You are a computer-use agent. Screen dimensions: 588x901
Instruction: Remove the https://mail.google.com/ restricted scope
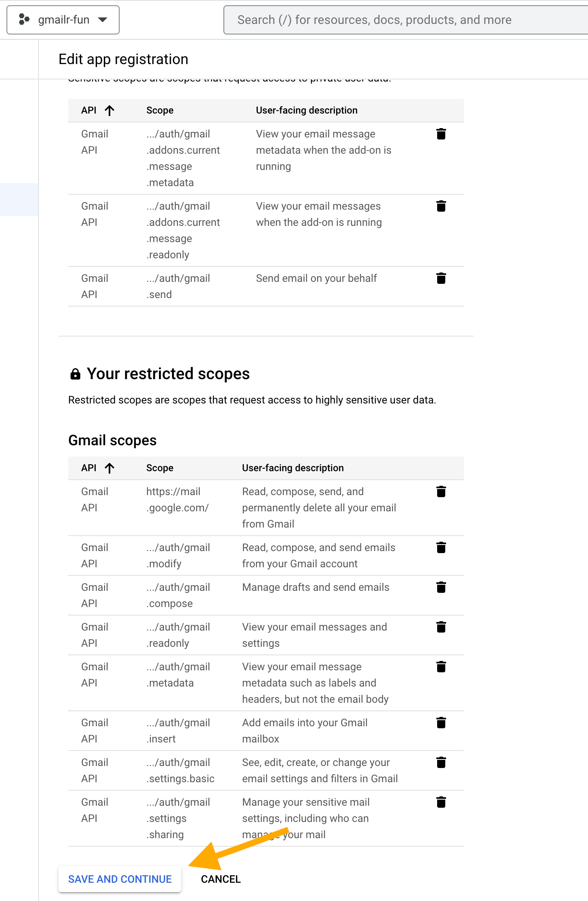[441, 491]
